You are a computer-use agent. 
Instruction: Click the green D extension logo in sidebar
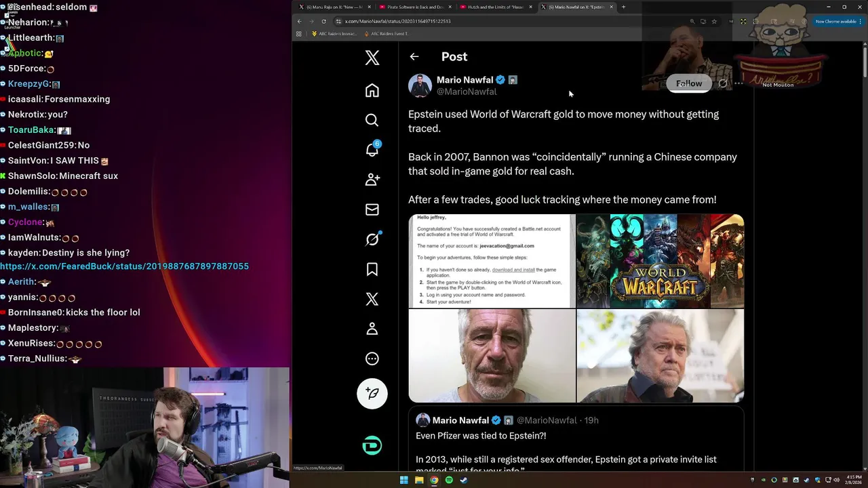point(372,445)
